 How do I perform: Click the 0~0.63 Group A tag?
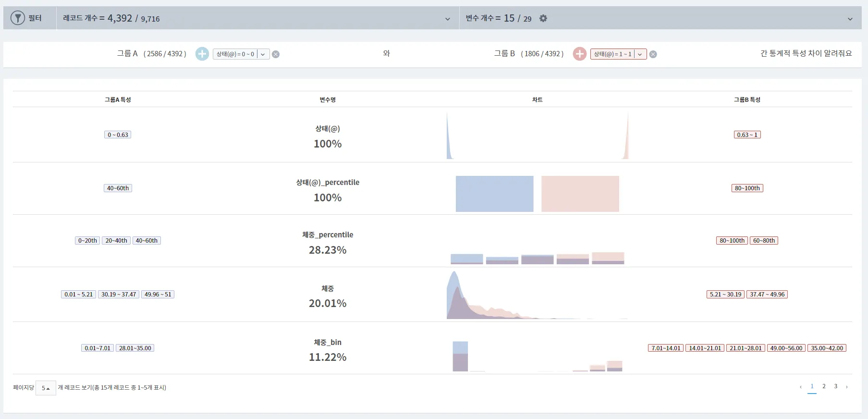coord(118,135)
